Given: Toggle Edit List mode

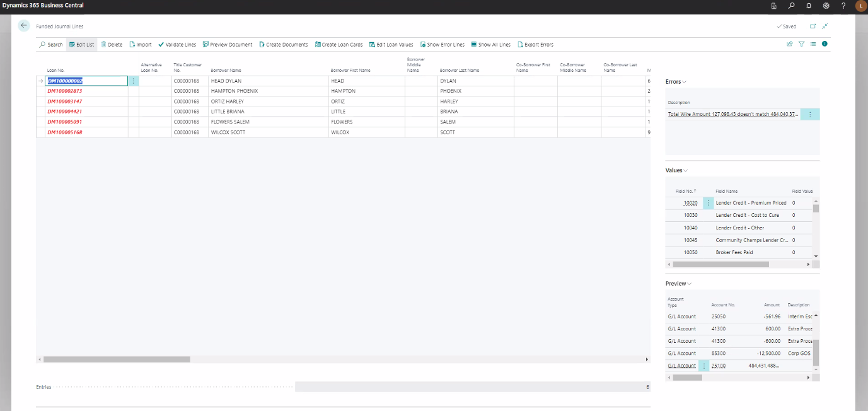Looking at the screenshot, I should [x=83, y=44].
